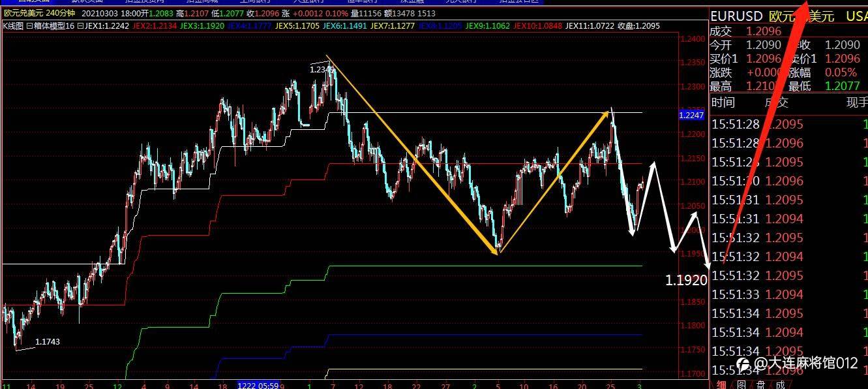The height and width of the screenshot is (389, 868).
Task: Switch to the 成 tab
Action: coord(780,384)
